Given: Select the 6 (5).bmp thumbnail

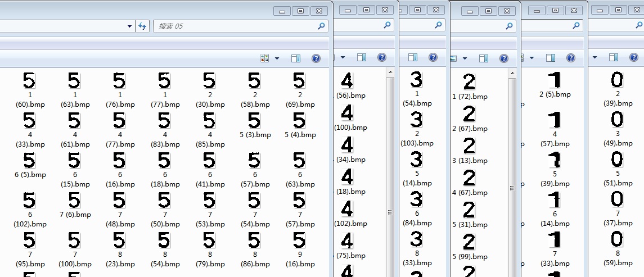Looking at the screenshot, I should tap(30, 161).
